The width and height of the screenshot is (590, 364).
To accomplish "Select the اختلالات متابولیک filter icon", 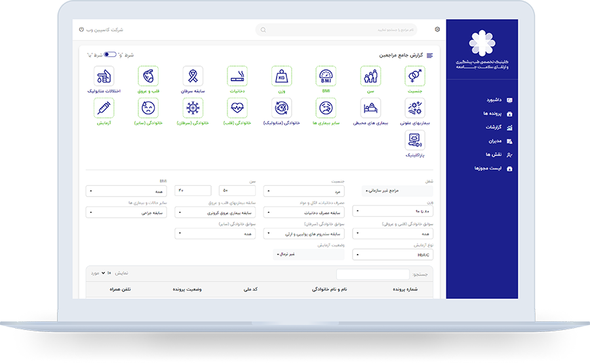I will coord(104,76).
